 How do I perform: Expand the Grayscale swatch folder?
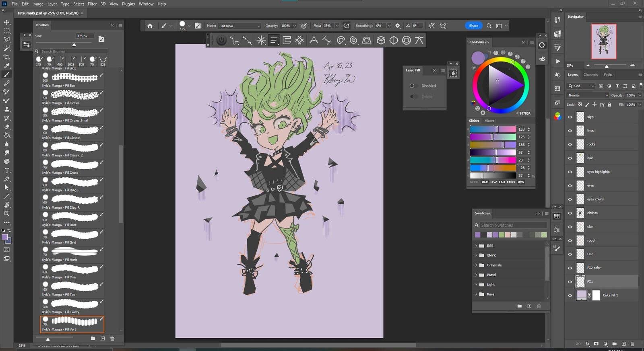click(476, 265)
